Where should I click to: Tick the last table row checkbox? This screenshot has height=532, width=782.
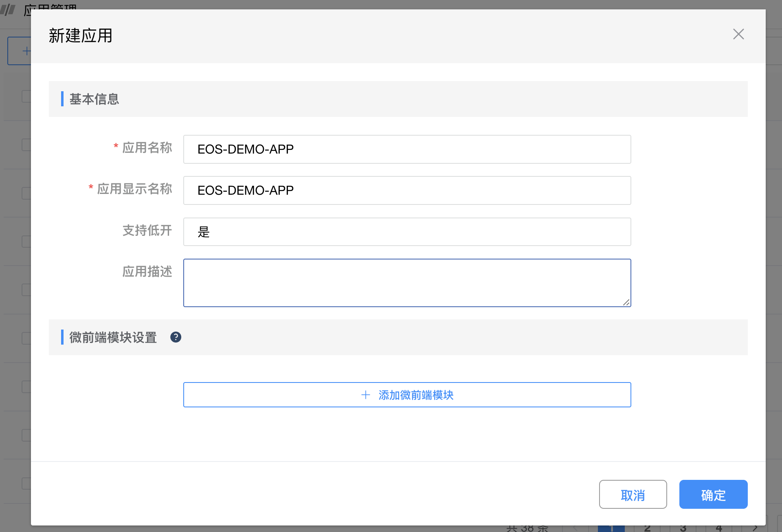point(26,484)
